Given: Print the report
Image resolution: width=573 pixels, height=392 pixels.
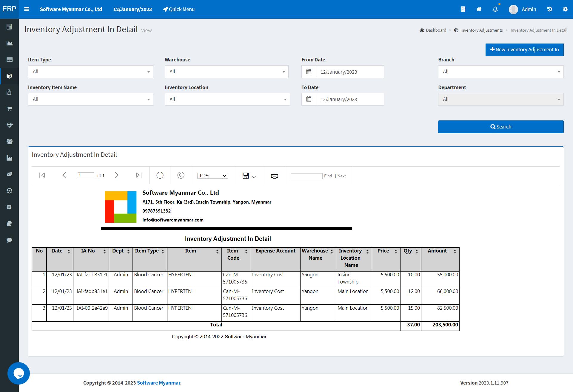Looking at the screenshot, I should [x=275, y=175].
